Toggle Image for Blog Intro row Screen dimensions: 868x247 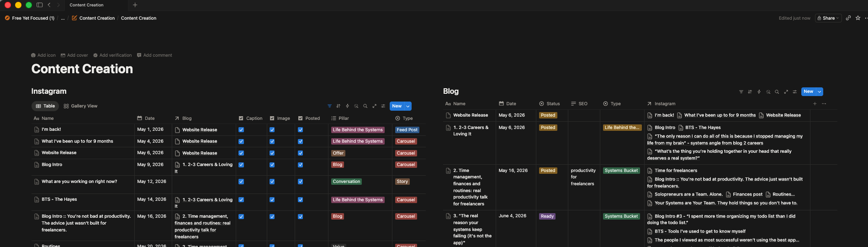click(272, 165)
